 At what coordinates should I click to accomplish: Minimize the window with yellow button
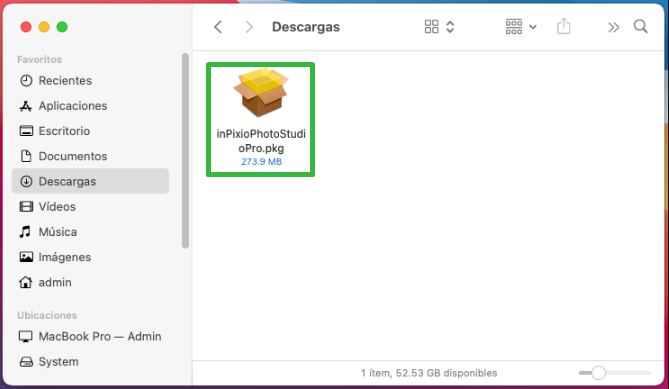(44, 27)
